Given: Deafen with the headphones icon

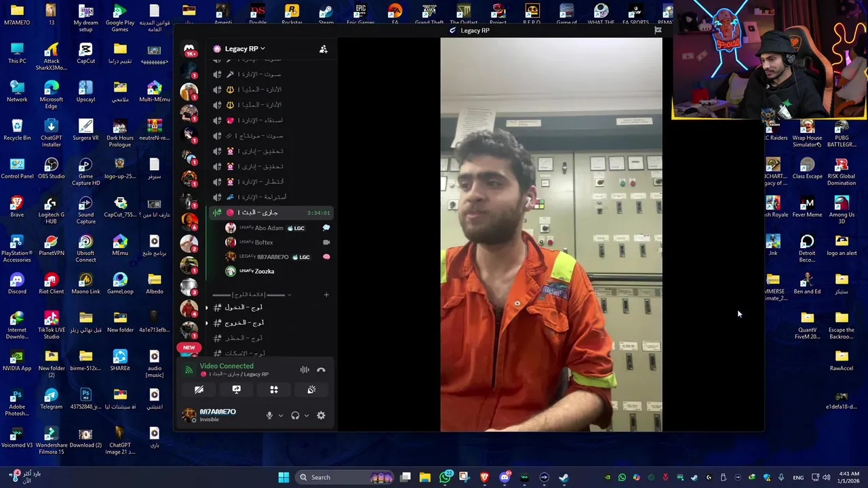Looking at the screenshot, I should point(295,415).
